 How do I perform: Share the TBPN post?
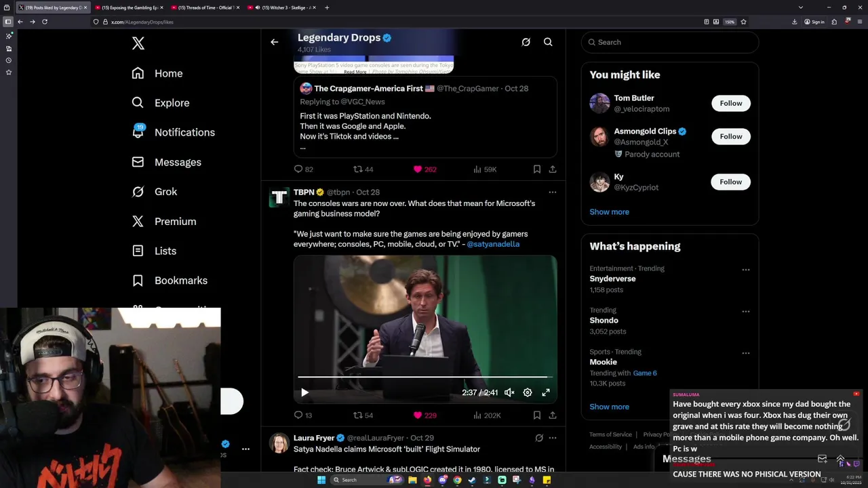553,415
